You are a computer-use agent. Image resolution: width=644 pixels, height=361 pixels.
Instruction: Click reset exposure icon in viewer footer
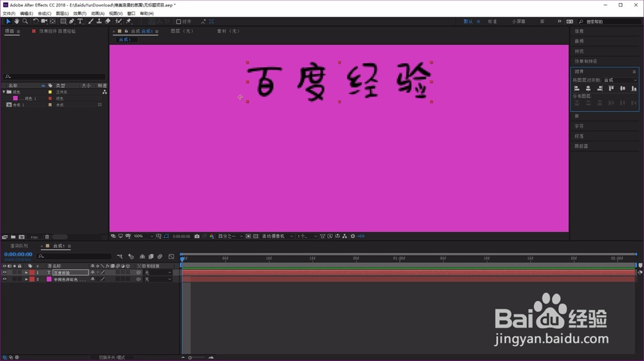pyautogui.click(x=353, y=236)
